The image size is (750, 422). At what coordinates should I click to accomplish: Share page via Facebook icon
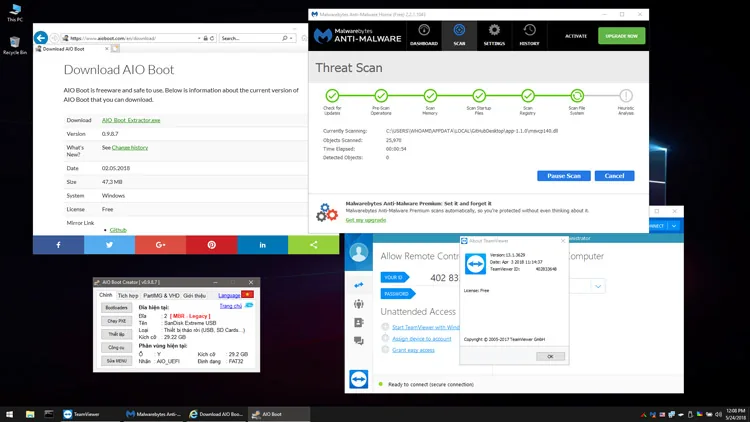tap(58, 245)
